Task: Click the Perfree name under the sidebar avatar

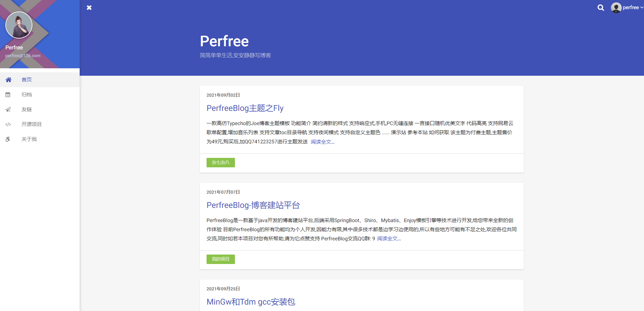Action: [x=14, y=48]
